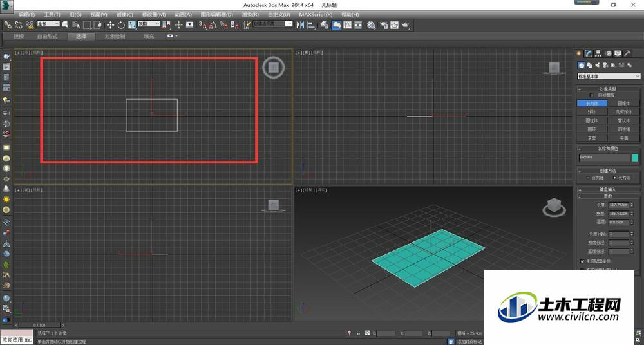The height and width of the screenshot is (345, 644).
Task: Collapse the 创建方法 rollout
Action: (609, 171)
